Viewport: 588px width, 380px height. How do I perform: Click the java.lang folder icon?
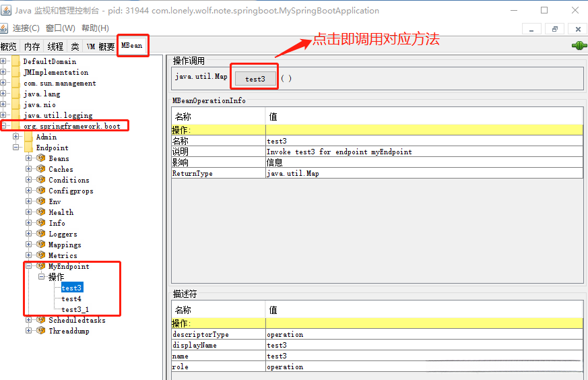tap(15, 94)
